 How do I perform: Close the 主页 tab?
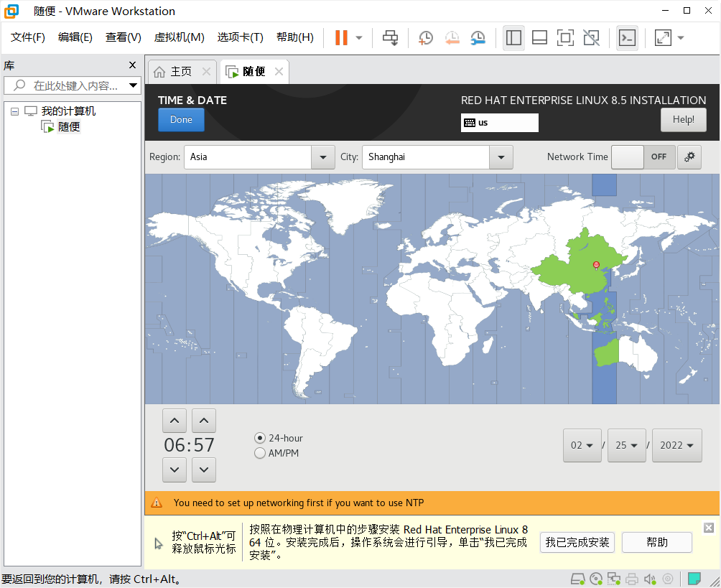tap(206, 72)
